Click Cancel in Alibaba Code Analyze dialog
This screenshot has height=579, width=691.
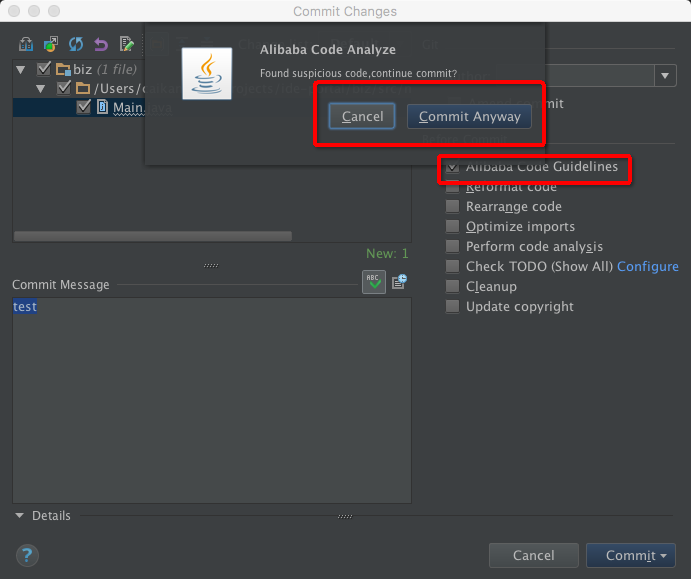362,117
